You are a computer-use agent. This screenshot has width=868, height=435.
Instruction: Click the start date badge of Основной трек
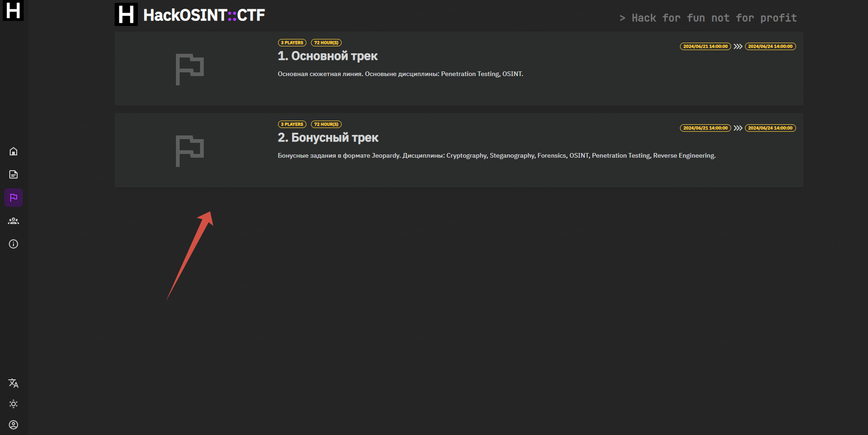pyautogui.click(x=705, y=46)
